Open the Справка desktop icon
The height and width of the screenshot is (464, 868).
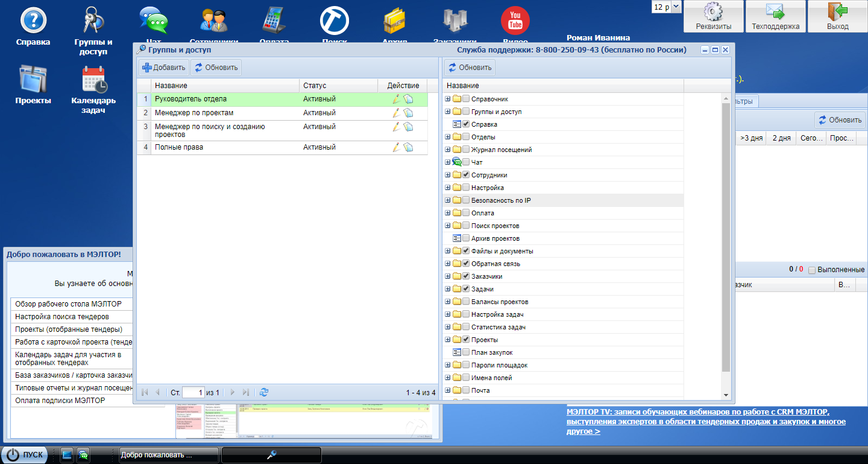click(x=33, y=21)
